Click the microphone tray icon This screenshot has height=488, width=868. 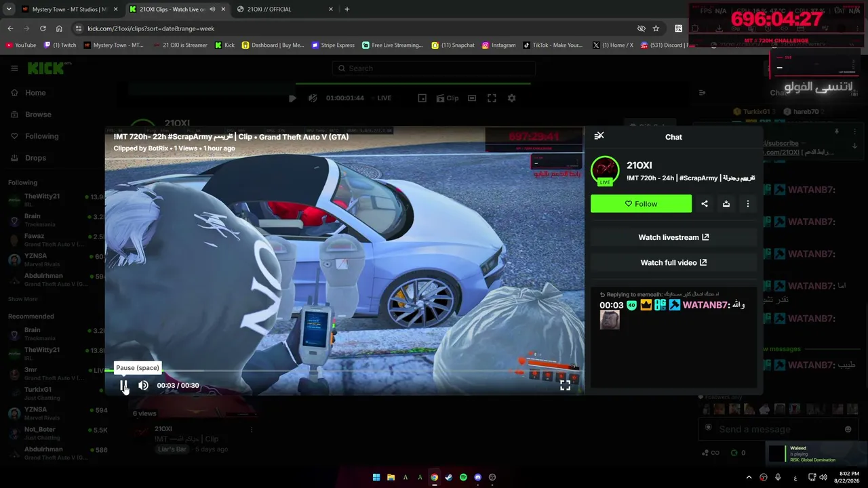778,477
